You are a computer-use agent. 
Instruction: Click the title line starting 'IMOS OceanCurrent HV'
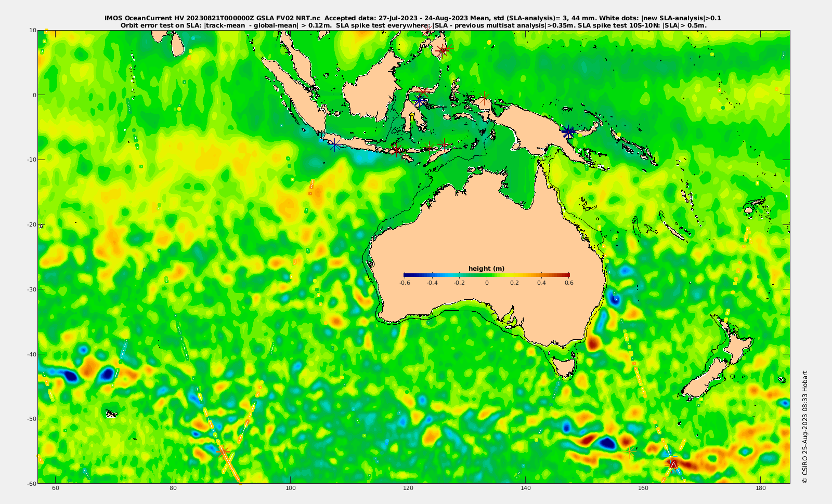[413, 18]
